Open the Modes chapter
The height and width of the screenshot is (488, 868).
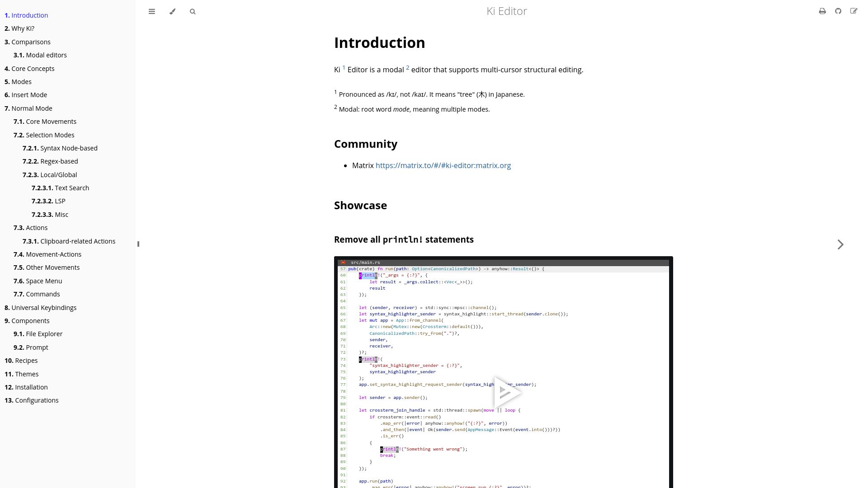tap(18, 82)
